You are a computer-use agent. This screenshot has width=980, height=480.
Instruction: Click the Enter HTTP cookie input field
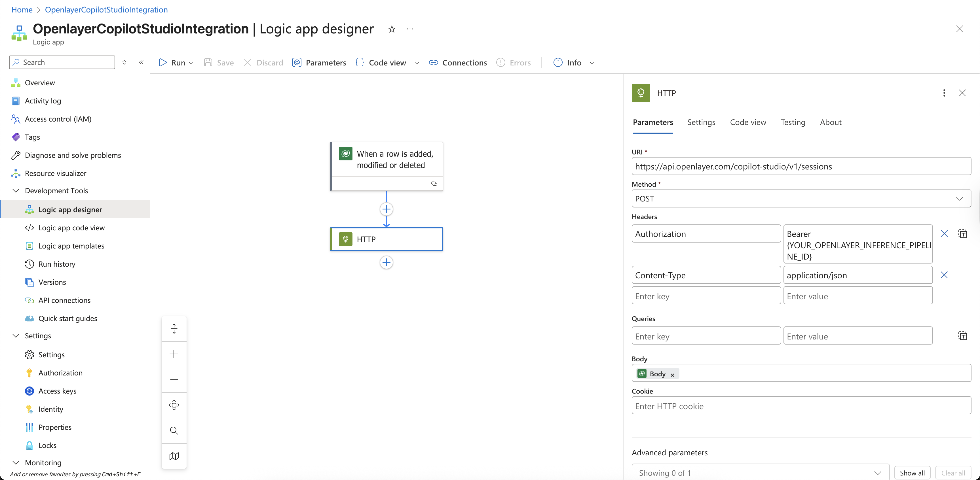pyautogui.click(x=801, y=406)
